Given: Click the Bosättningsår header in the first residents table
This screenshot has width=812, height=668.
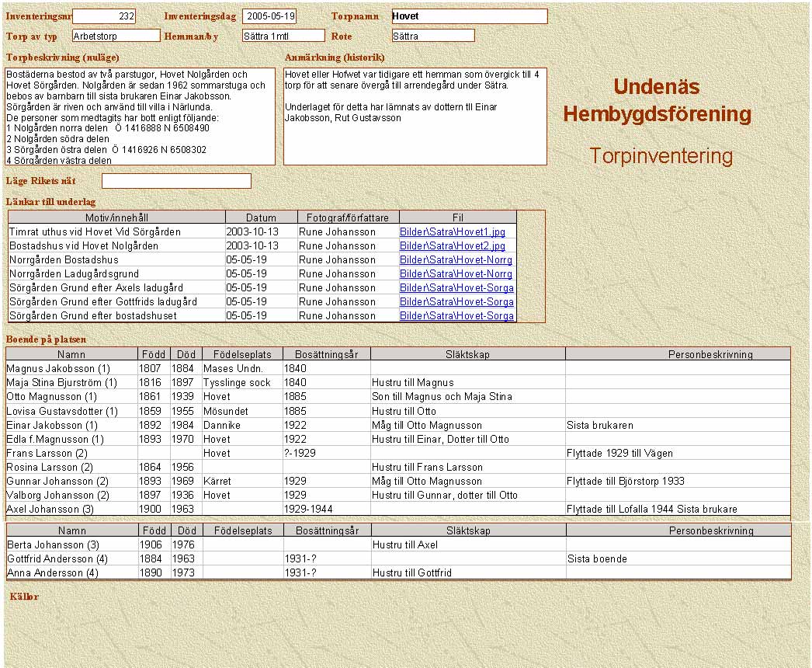Looking at the screenshot, I should point(326,354).
